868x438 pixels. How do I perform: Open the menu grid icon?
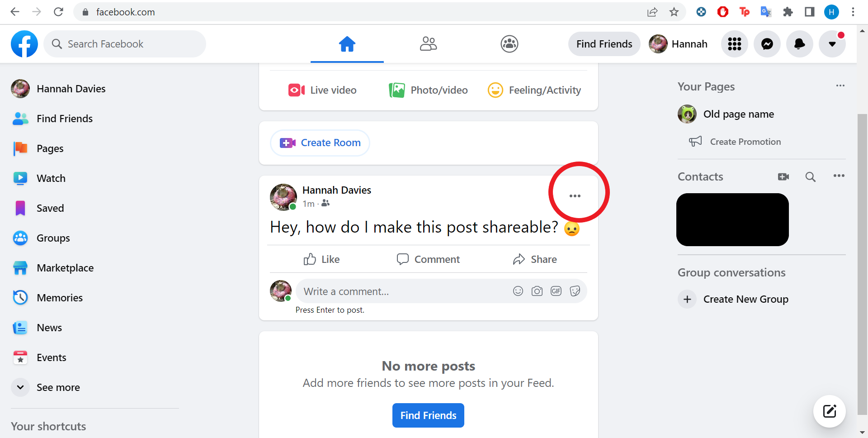coord(735,44)
